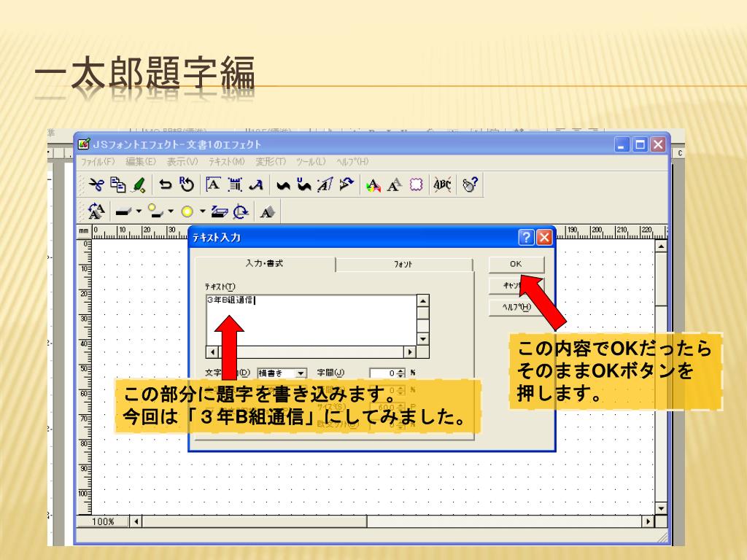Switch to the フォント tab
747x560 pixels.
pyautogui.click(x=404, y=264)
